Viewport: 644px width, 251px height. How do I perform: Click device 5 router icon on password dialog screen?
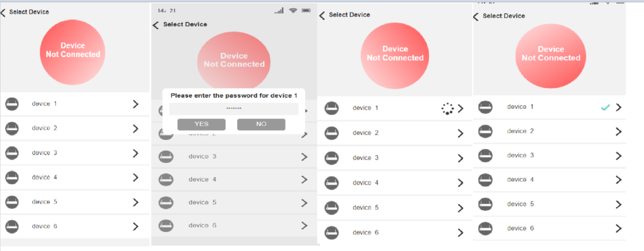pyautogui.click(x=166, y=203)
